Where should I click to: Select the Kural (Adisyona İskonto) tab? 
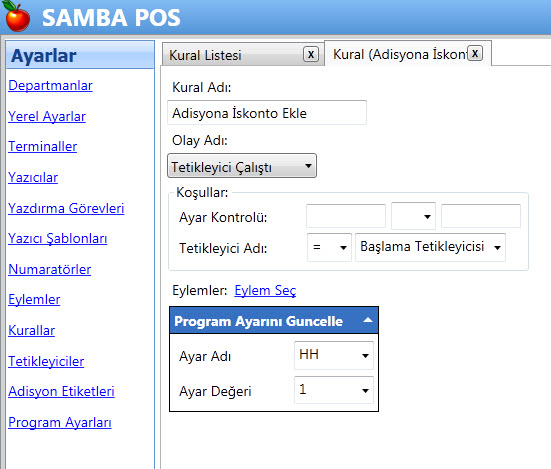click(x=400, y=54)
